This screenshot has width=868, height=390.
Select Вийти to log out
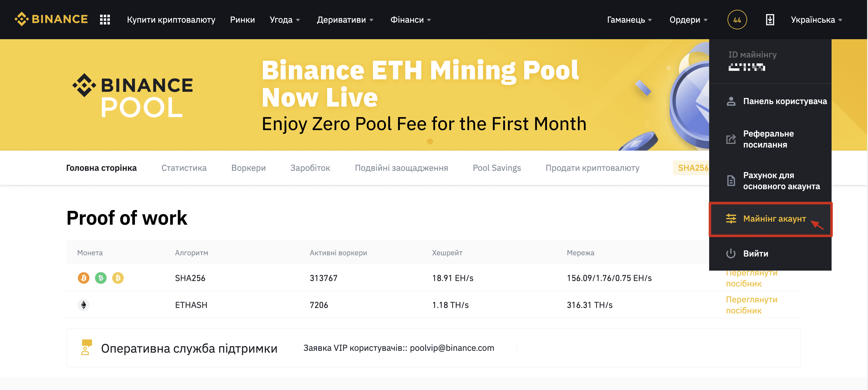tap(770, 253)
